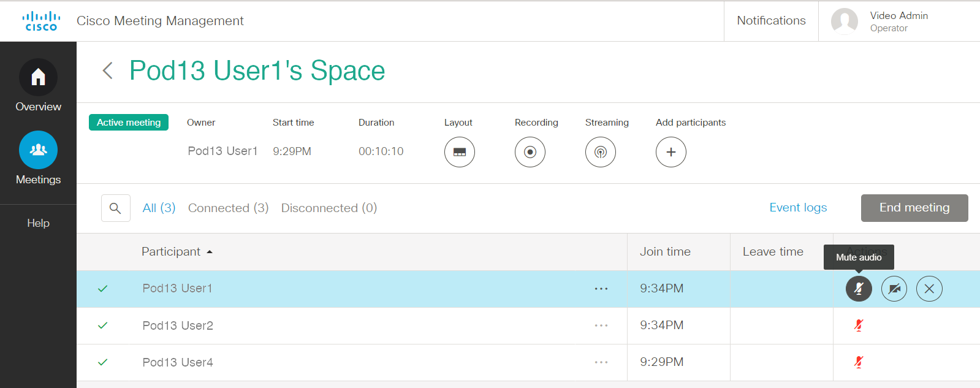This screenshot has width=980, height=388.
Task: Click the red muted mic for Pod13 User4
Action: tap(859, 362)
